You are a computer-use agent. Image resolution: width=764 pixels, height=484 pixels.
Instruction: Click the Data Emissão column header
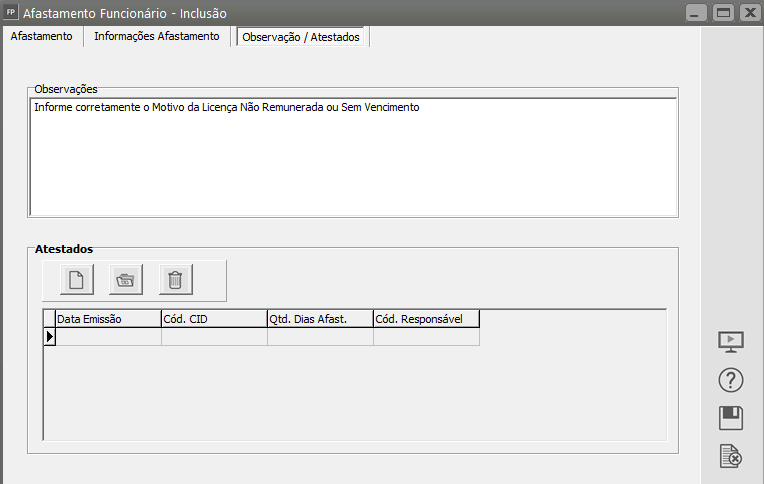[x=108, y=319]
